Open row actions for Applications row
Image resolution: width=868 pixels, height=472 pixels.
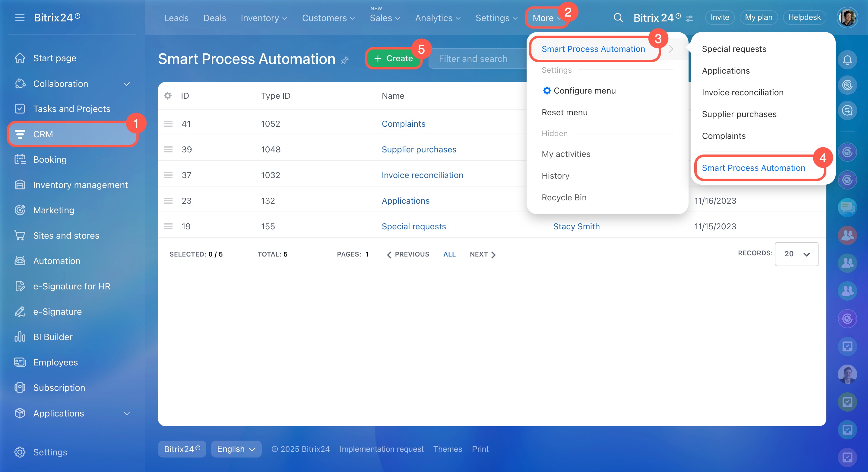(168, 201)
